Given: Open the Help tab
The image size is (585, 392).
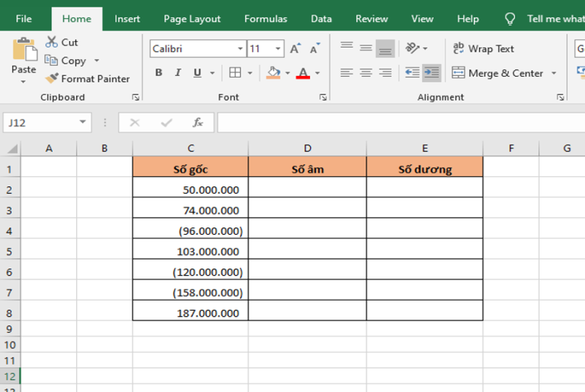Looking at the screenshot, I should pos(468,18).
